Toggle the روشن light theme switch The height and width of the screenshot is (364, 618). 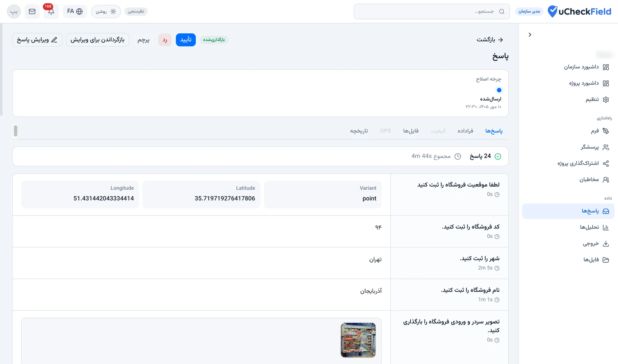(x=106, y=11)
